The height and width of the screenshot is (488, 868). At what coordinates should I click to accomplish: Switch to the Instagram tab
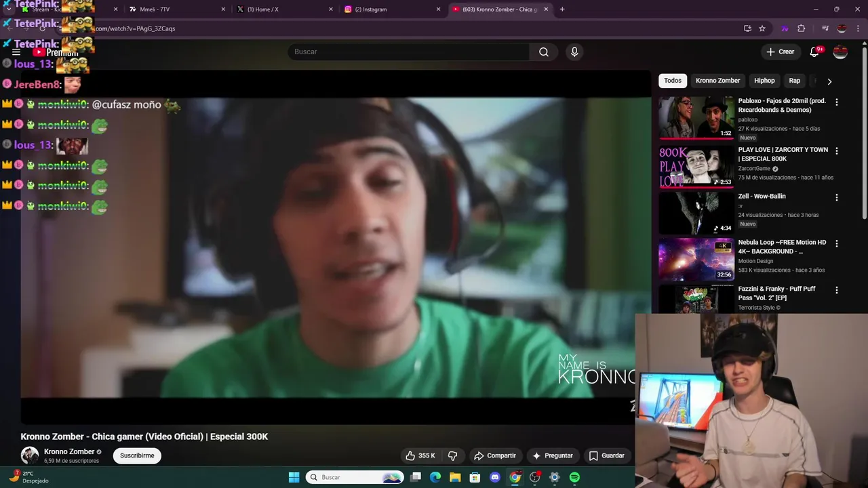(x=392, y=9)
